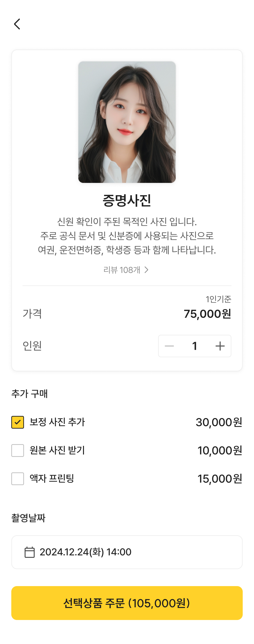Viewport: 254px width, 644px height.
Task: Decrease headcount with the minus icon
Action: click(169, 346)
